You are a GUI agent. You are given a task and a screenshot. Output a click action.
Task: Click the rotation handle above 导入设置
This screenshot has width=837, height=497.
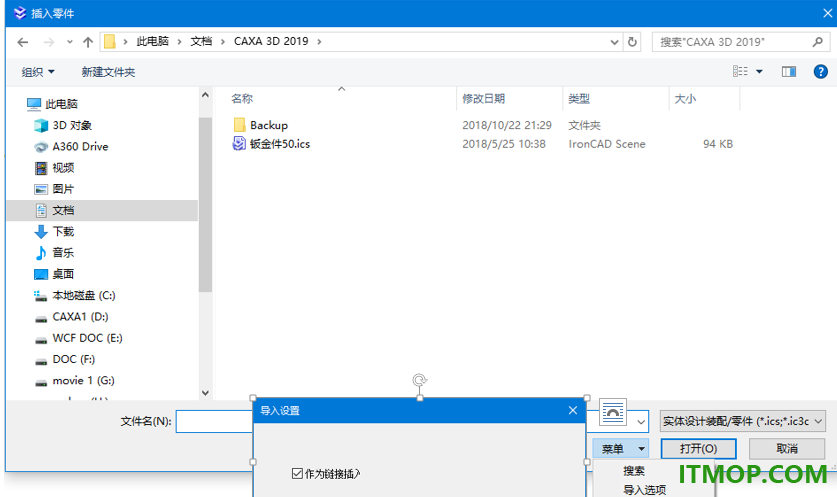pyautogui.click(x=420, y=380)
